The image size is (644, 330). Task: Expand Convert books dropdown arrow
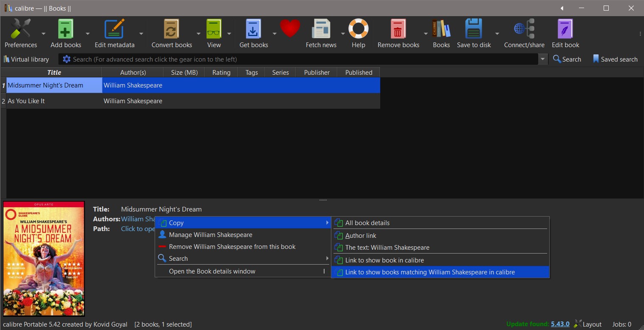pyautogui.click(x=198, y=34)
